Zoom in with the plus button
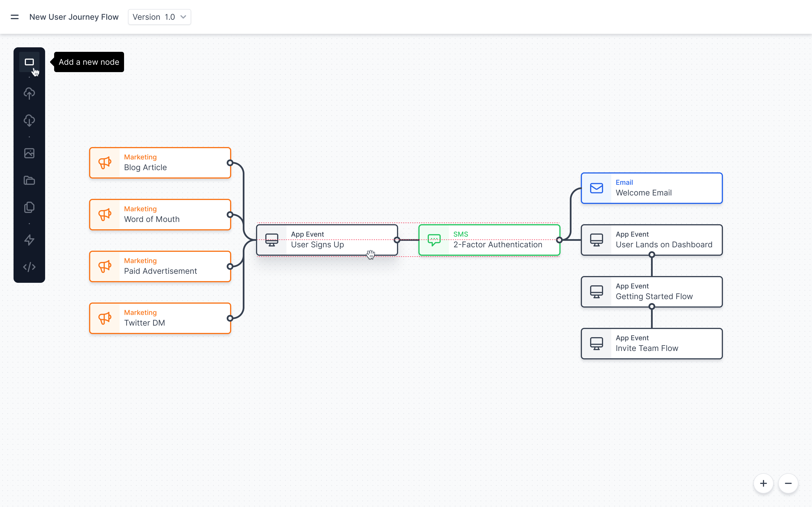Viewport: 812px width, 507px height. [763, 483]
